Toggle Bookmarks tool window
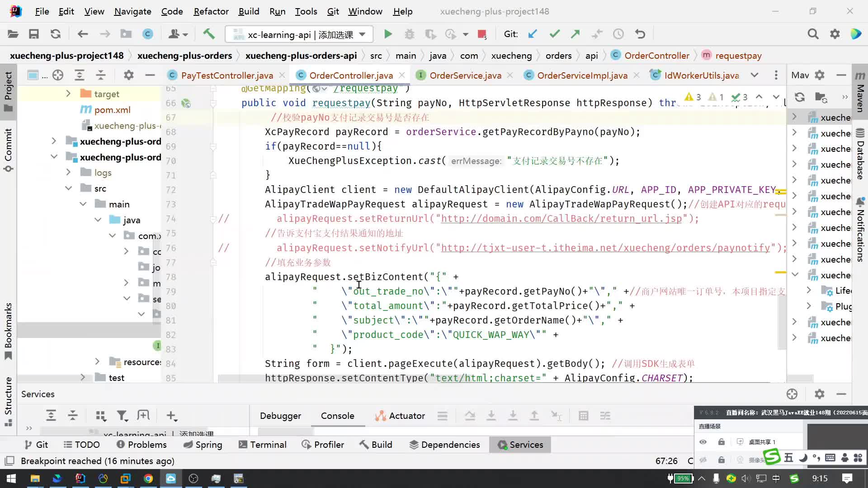This screenshot has height=488, width=868. [8, 331]
